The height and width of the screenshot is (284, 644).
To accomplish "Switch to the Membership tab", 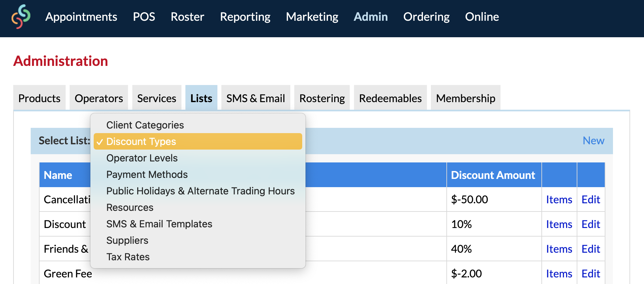I will 466,98.
